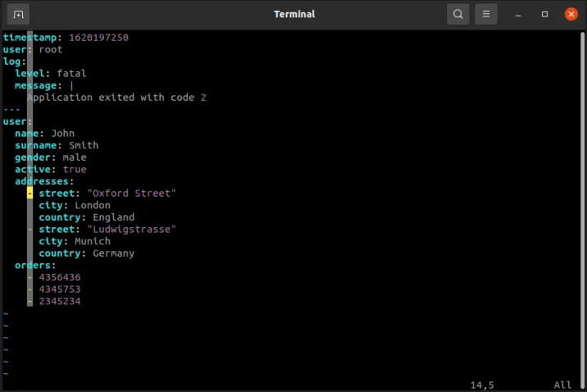This screenshot has height=392, width=587.
Task: Click the 'surname' key
Action: [35, 145]
